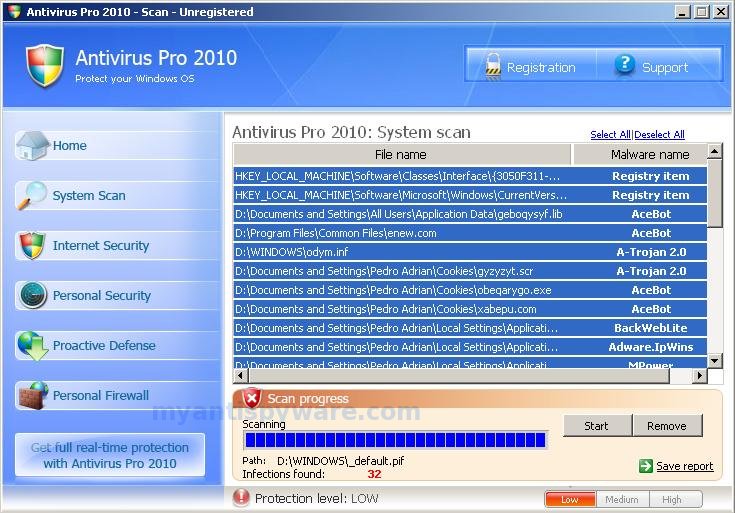Click the scan results scroll up arrow
The image size is (735, 513).
point(714,151)
